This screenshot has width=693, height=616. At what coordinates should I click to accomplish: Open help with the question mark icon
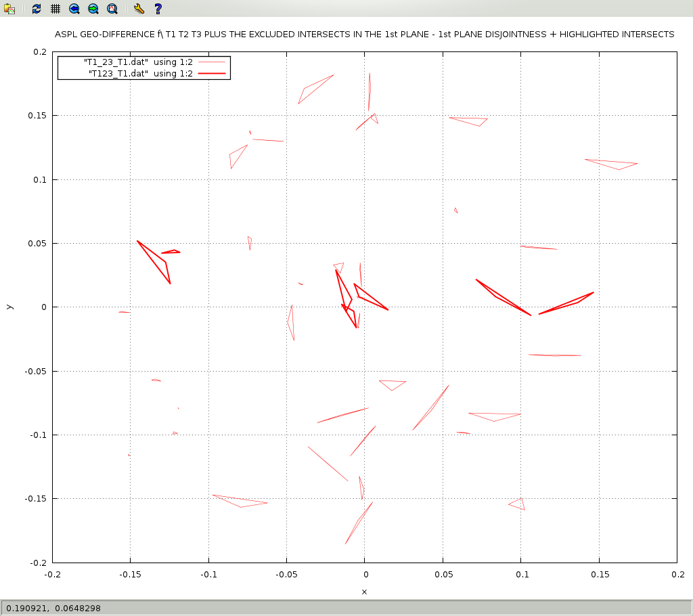tap(158, 9)
